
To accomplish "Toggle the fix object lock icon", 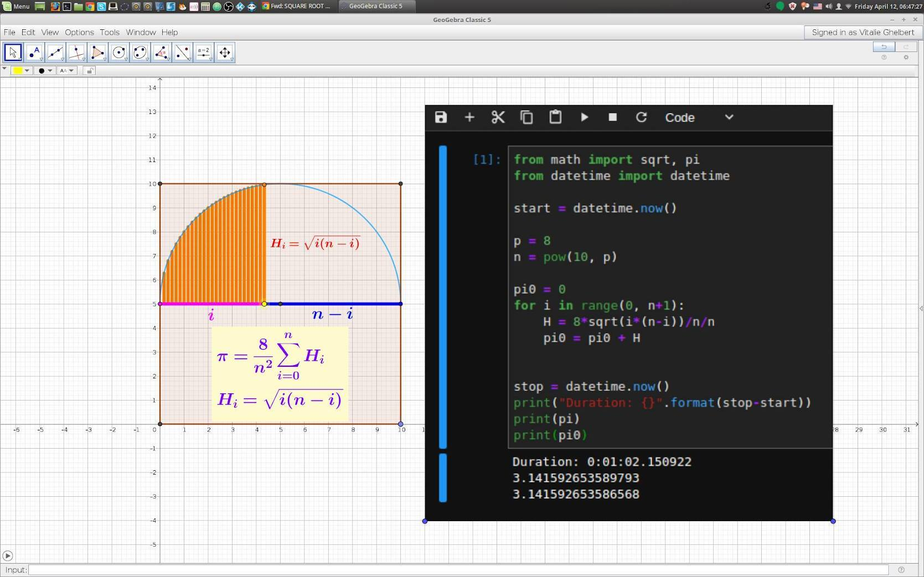I will click(x=89, y=71).
